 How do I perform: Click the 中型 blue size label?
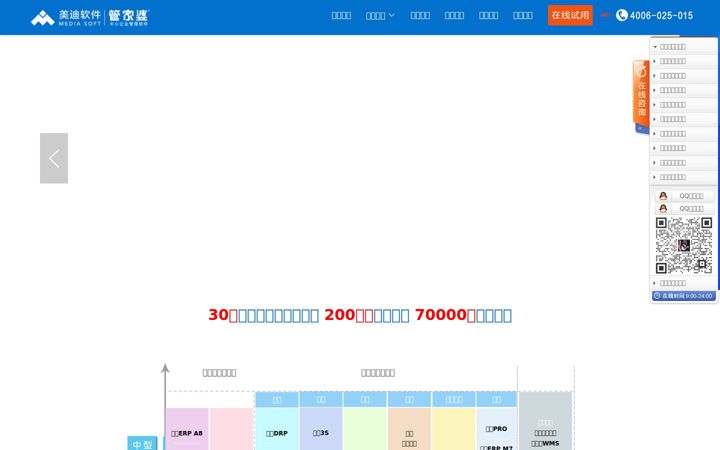point(142,444)
